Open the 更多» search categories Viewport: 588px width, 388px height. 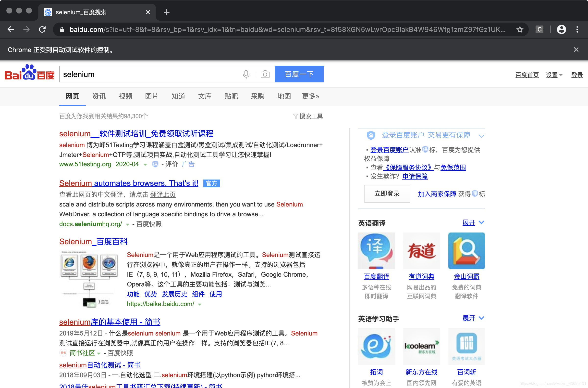310,96
